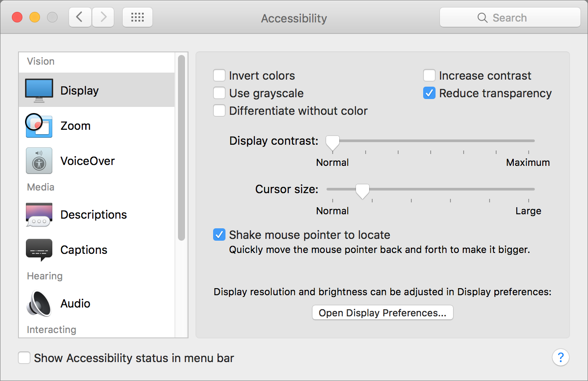Select the VoiceOver accessibility icon
588x381 pixels.
[39, 161]
